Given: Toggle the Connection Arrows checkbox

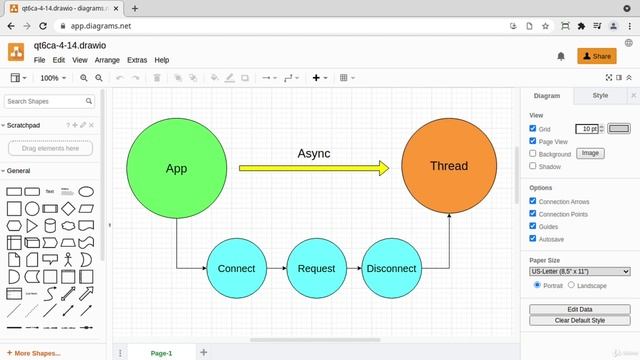Looking at the screenshot, I should [x=533, y=201].
